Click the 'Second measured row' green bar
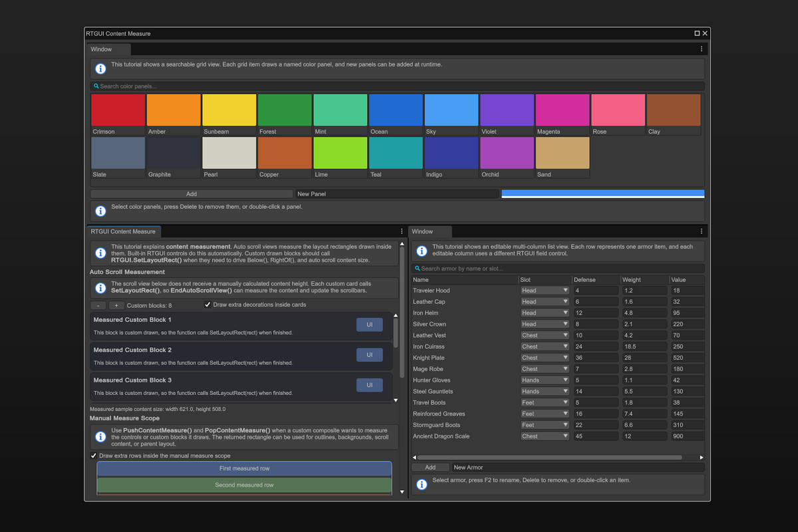Screen dimensions: 798x532 point(244,485)
